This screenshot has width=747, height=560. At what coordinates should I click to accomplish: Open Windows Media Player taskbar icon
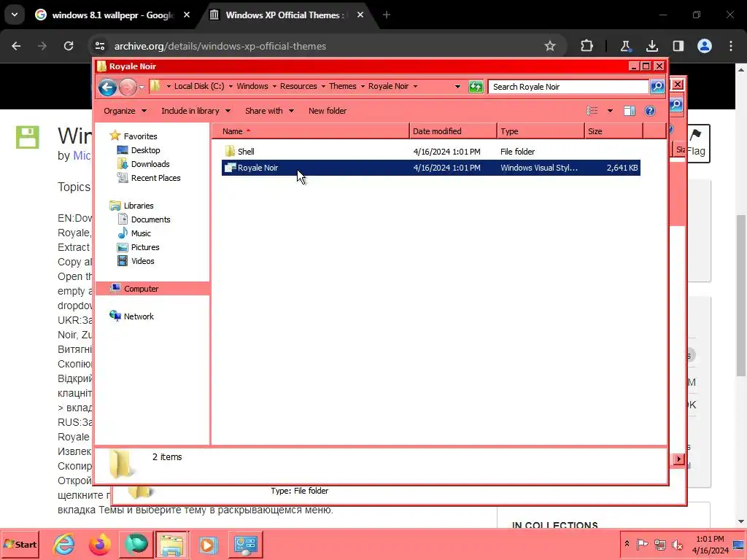click(x=208, y=544)
